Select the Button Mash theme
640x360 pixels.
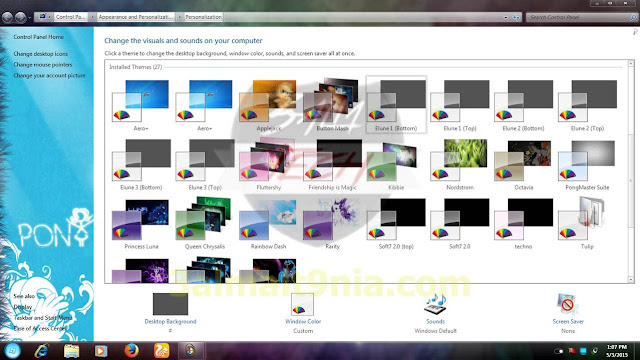pos(332,105)
